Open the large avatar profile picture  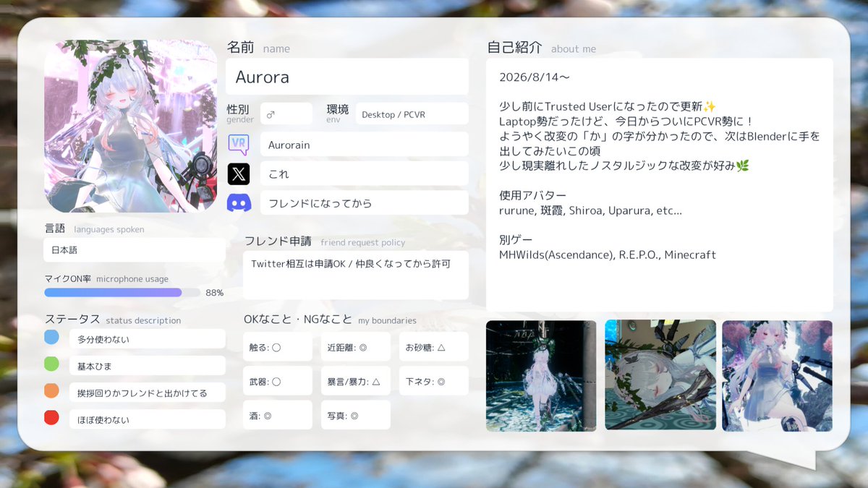(131, 126)
